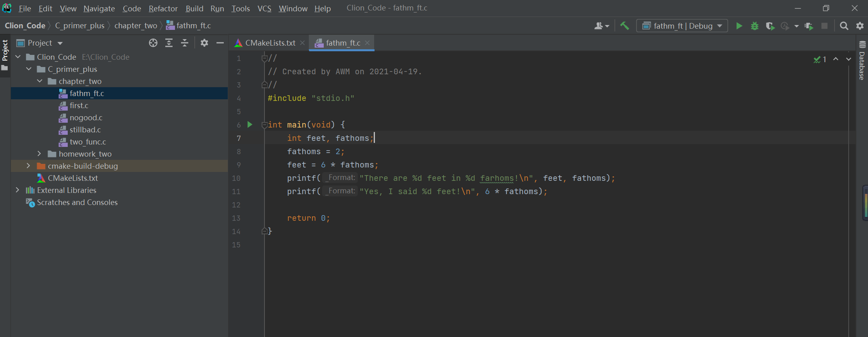Open Search Everywhere magnifier icon
This screenshot has width=868, height=337.
[844, 26]
